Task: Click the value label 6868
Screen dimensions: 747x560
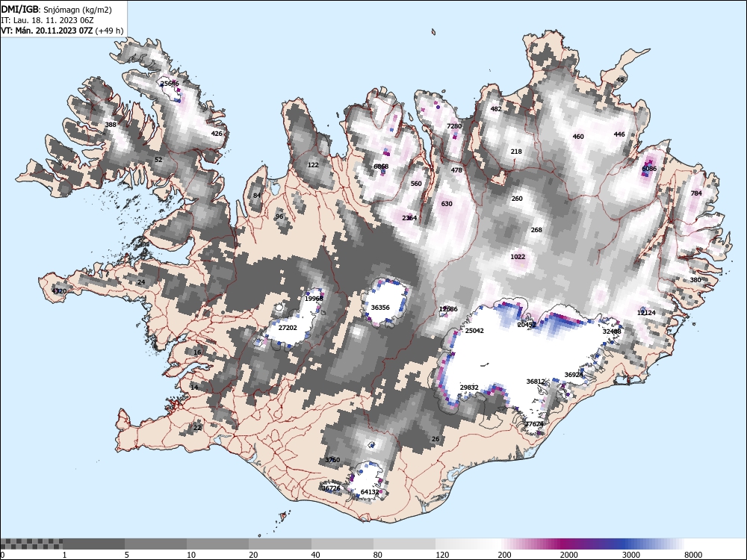Action: tap(381, 167)
